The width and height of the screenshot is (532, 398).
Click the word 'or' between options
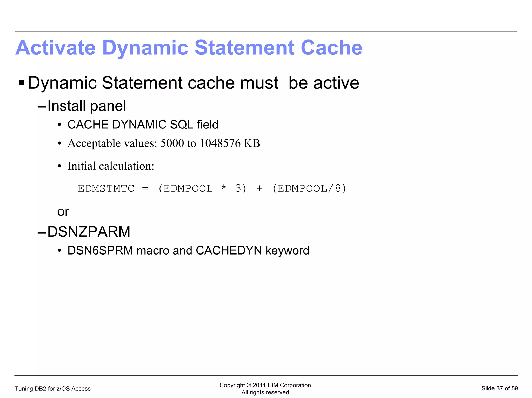click(x=63, y=212)
